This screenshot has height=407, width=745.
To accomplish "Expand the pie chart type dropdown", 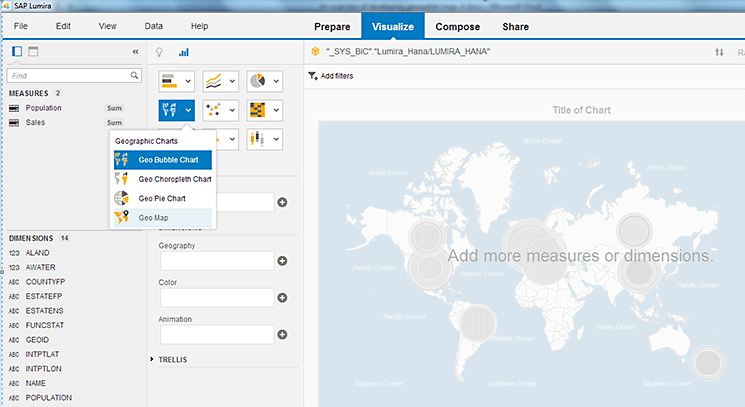I will (277, 81).
